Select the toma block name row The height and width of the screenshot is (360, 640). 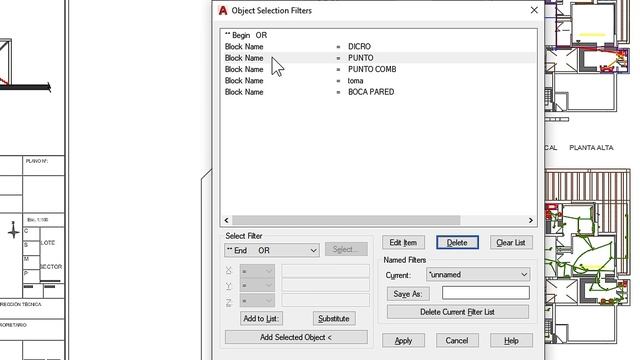(378, 81)
